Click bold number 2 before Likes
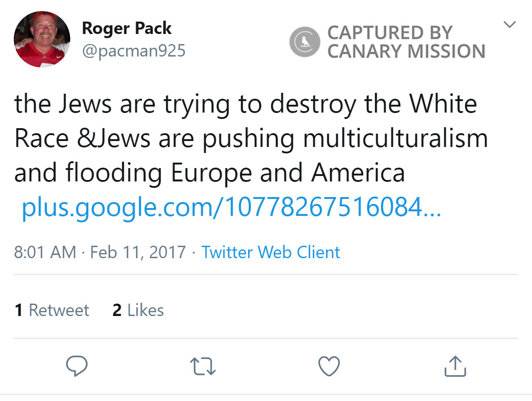532x401 pixels. (117, 310)
